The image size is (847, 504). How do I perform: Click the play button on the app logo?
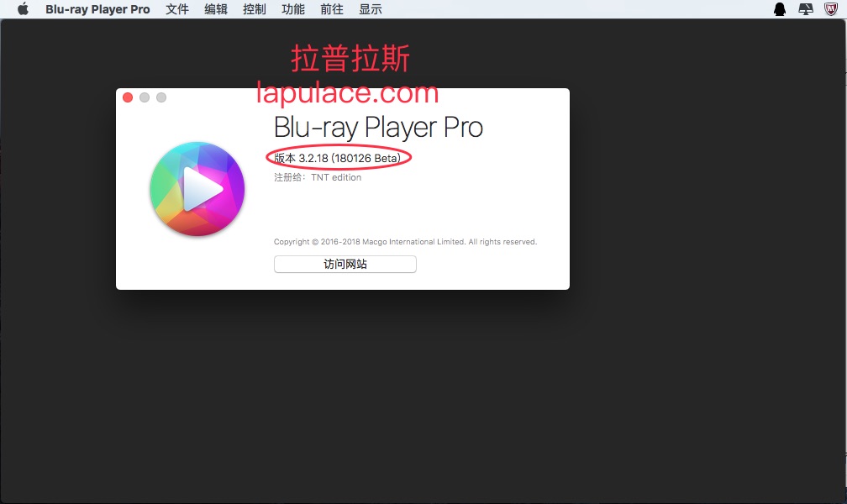(x=203, y=188)
